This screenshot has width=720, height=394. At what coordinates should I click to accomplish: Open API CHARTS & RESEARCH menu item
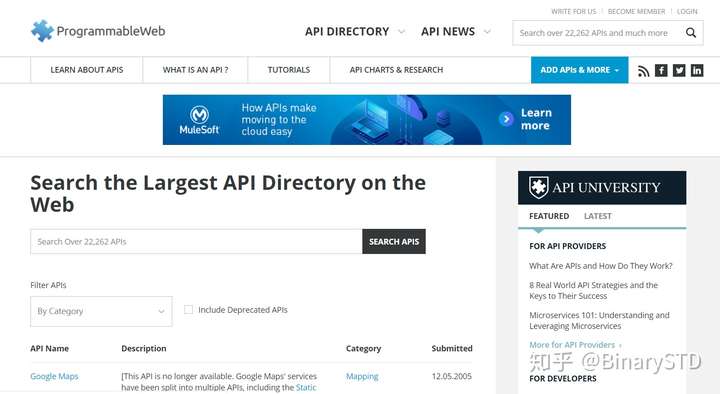[x=396, y=70]
